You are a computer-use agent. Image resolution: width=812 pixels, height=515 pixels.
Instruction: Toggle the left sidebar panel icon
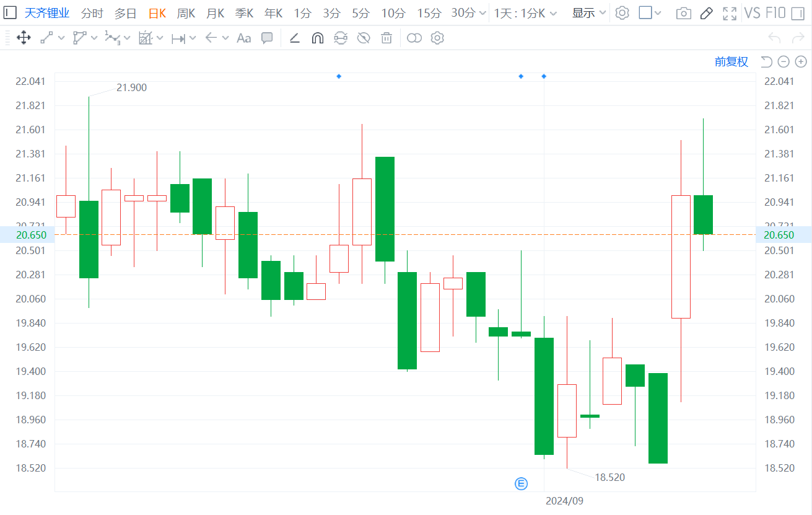point(10,13)
